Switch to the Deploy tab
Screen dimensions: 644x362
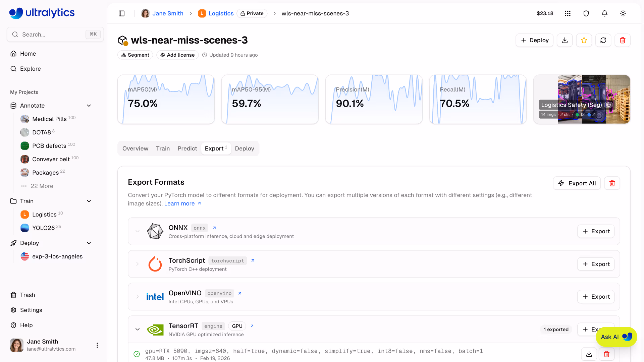coord(245,148)
